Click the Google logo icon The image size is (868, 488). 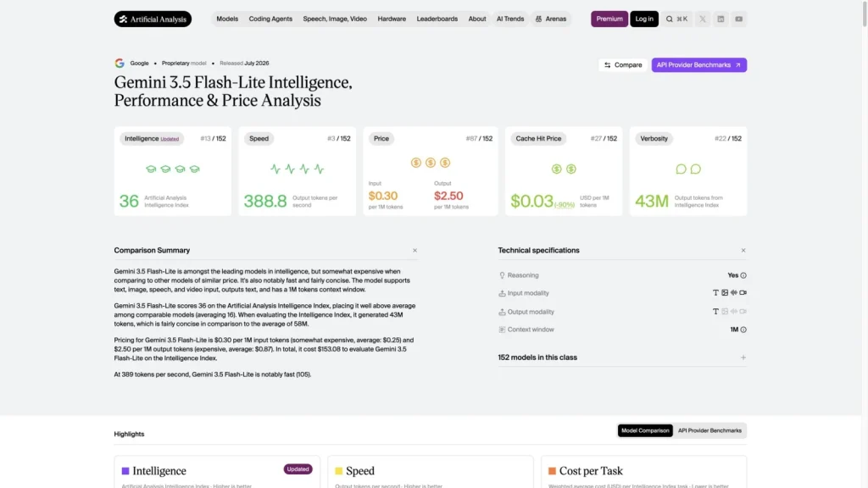pos(120,63)
